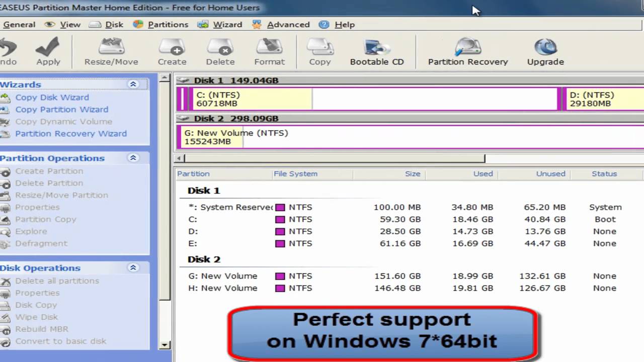
Task: Open the View menu
Action: [x=63, y=24]
